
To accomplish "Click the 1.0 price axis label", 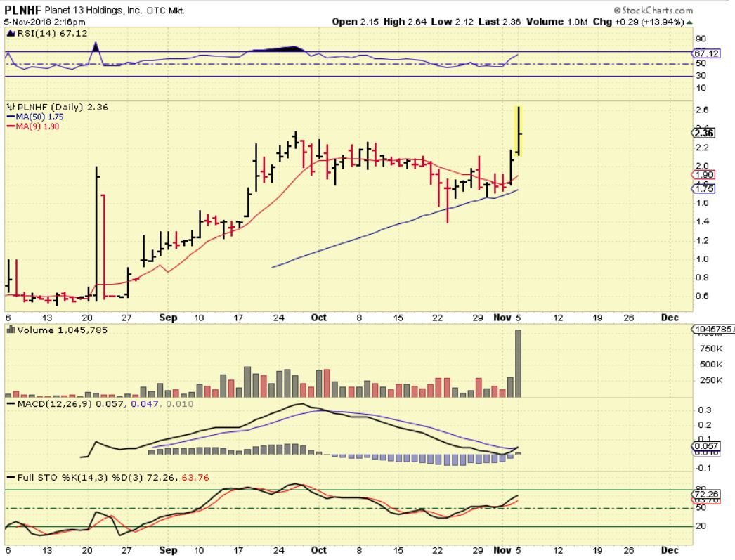I will 702,259.
